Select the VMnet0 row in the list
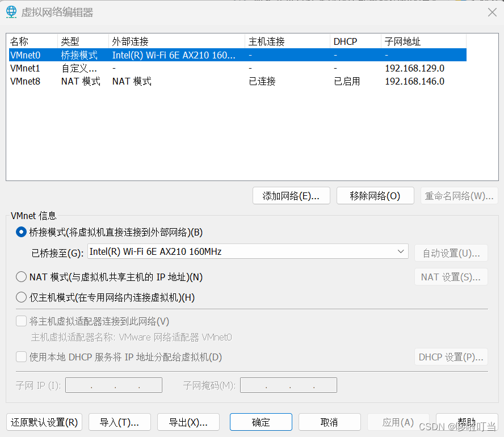Image resolution: width=504 pixels, height=437 pixels. [x=238, y=55]
